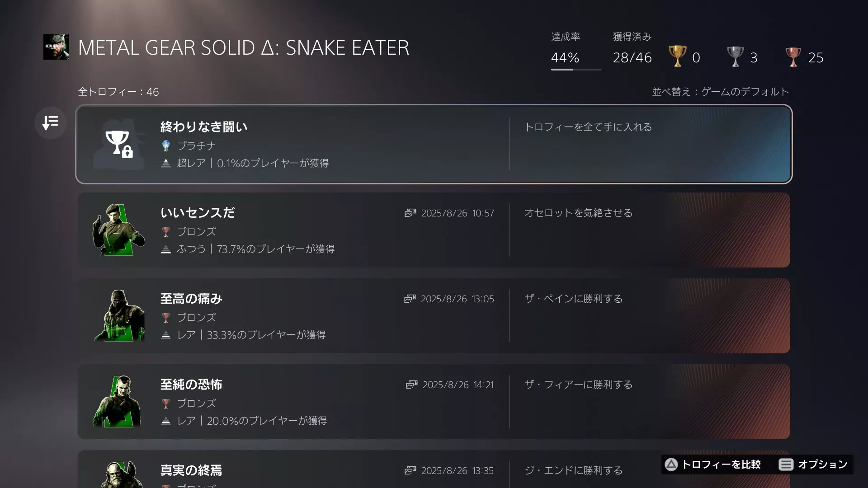Click the silver trophy count icon
The image size is (868, 488).
[x=735, y=57]
